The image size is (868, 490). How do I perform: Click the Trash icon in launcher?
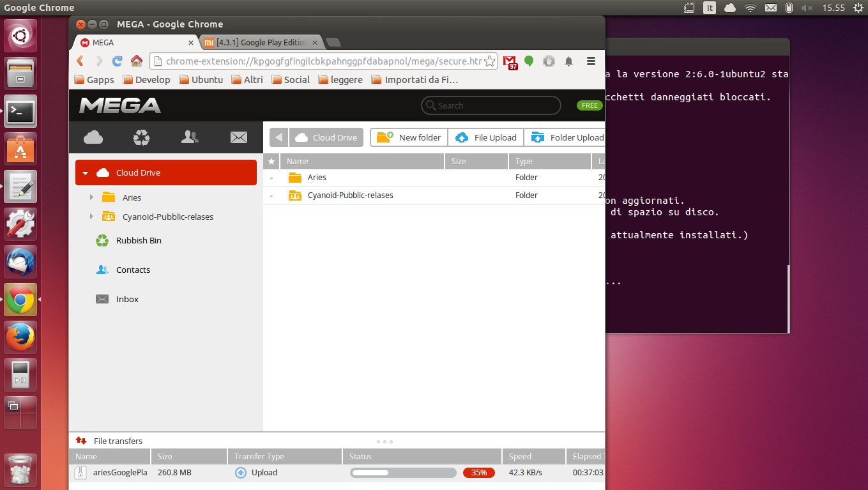[21, 470]
